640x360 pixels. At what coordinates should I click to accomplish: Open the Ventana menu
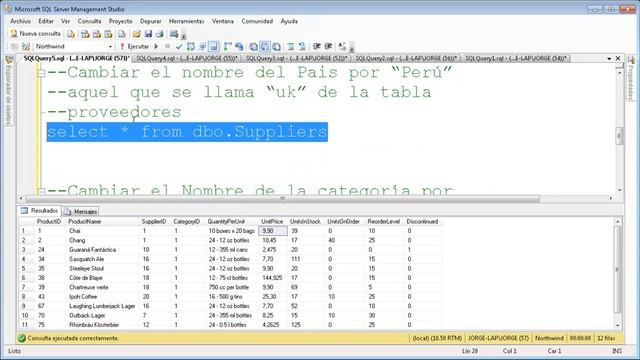pos(222,21)
